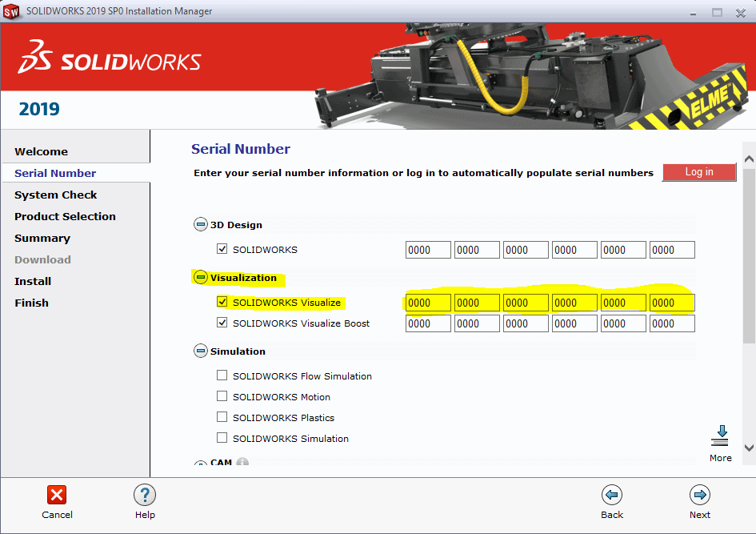Uncheck SOLIDWORKS Visualize Boost checkbox

[x=222, y=322]
